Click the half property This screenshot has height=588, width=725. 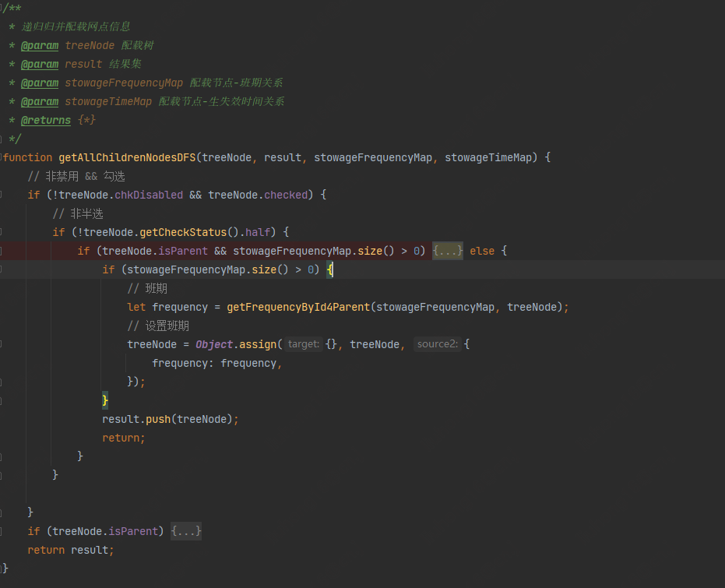pos(258,232)
